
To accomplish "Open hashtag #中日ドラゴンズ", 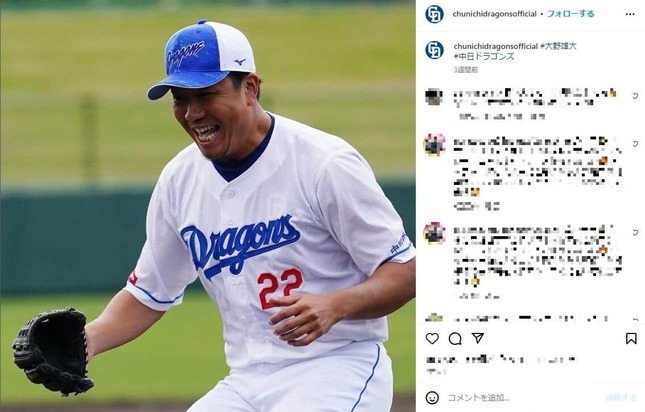I will point(484,57).
